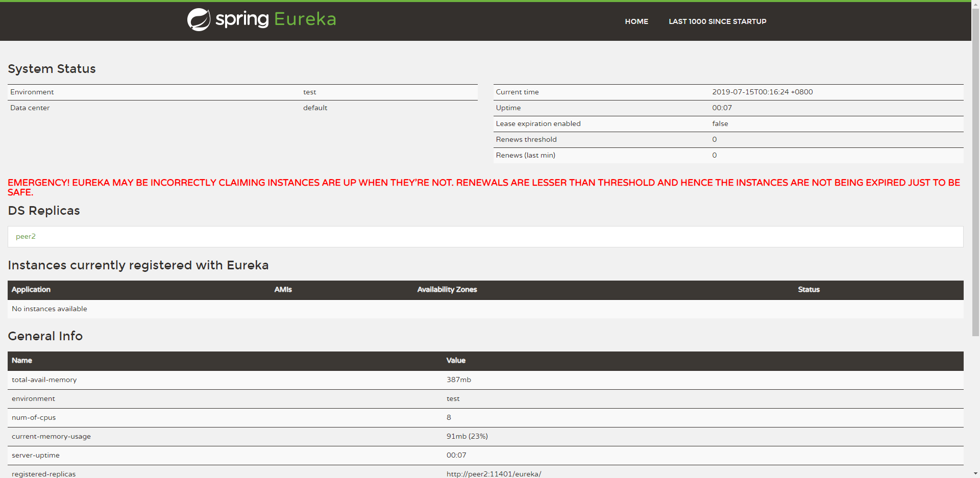Image resolution: width=980 pixels, height=478 pixels.
Task: Click the Lease expiration enabled label
Action: click(538, 123)
